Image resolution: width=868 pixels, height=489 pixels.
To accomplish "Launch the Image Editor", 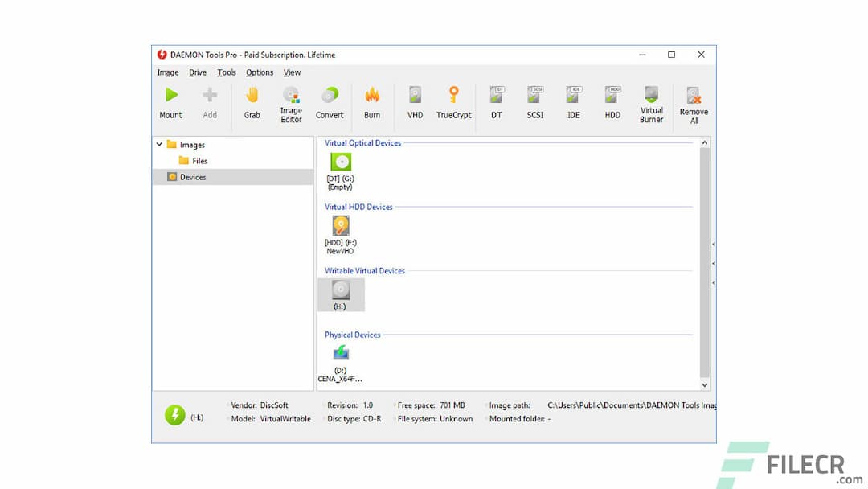I will (291, 102).
